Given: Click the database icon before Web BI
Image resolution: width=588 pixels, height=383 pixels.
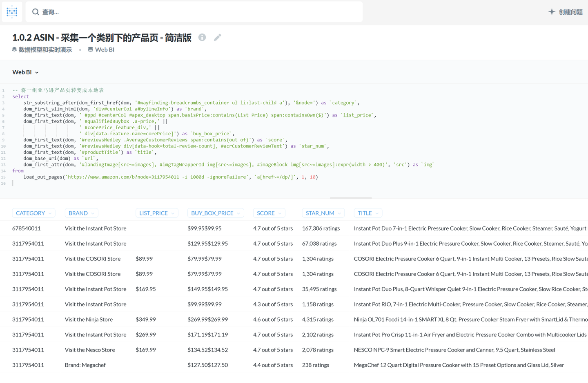Looking at the screenshot, I should [90, 49].
